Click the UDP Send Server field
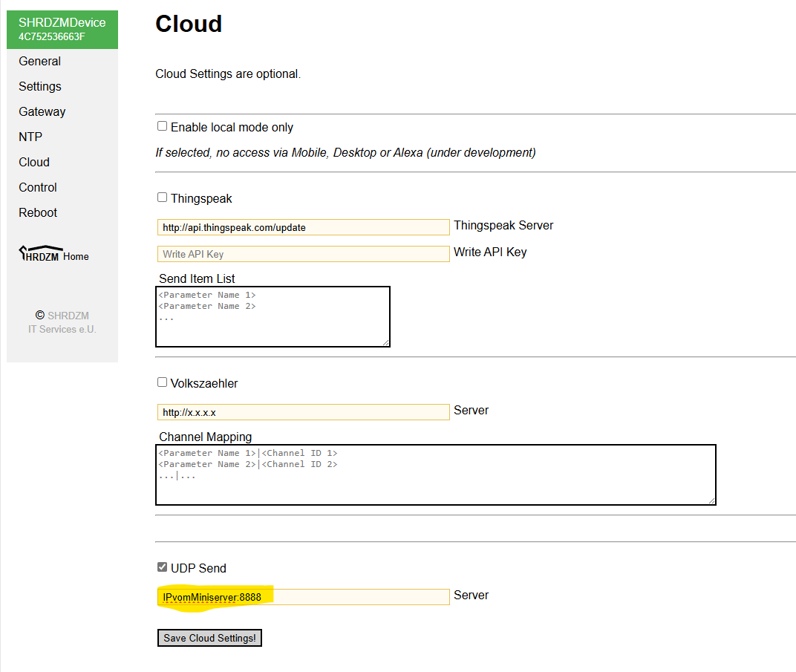 304,597
